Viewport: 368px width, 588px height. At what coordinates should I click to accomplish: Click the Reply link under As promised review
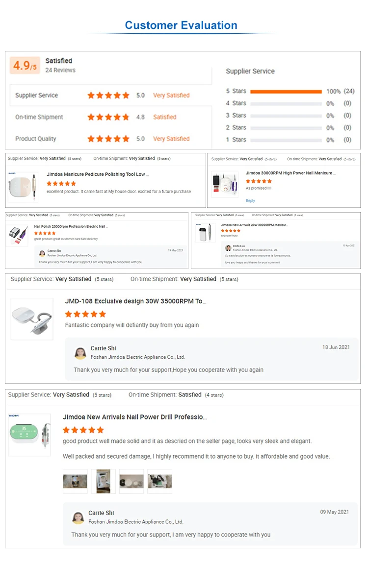[250, 200]
